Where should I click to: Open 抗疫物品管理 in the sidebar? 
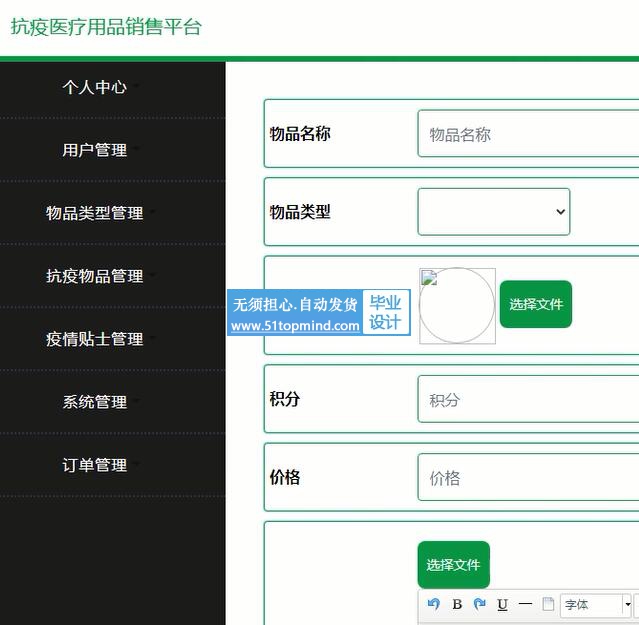(x=95, y=276)
